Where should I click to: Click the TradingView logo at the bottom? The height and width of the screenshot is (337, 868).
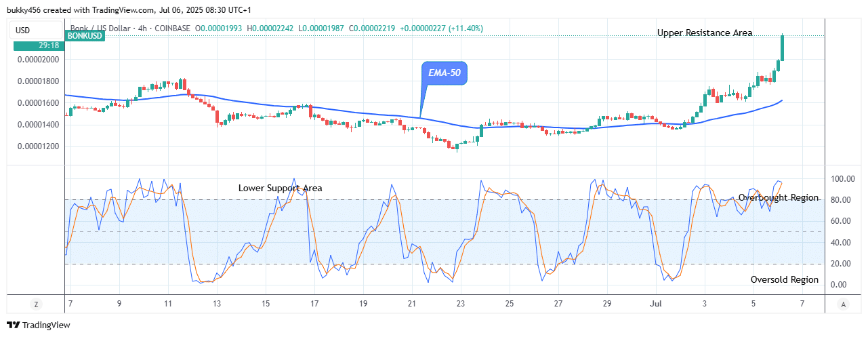(x=39, y=325)
